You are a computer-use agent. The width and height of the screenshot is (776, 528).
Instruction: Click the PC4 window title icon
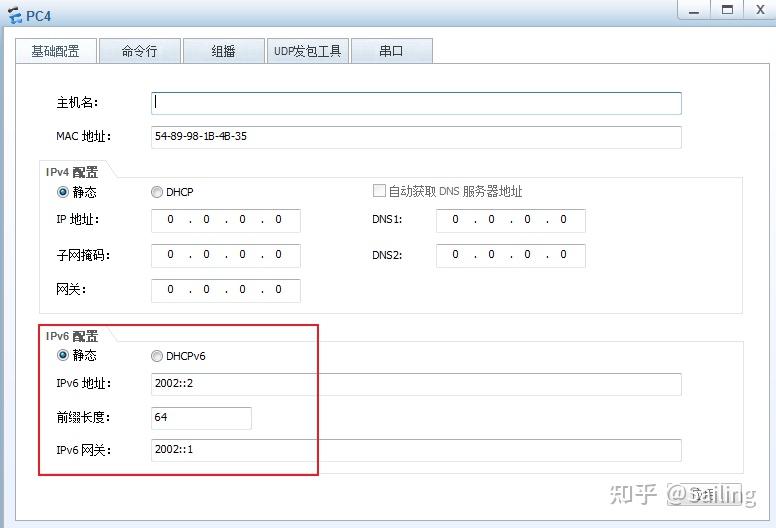pos(15,15)
